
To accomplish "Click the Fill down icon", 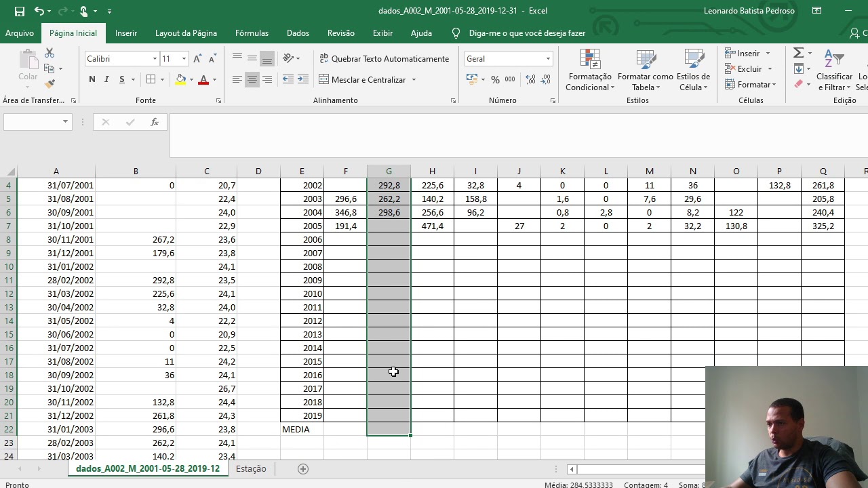I will [x=799, y=68].
